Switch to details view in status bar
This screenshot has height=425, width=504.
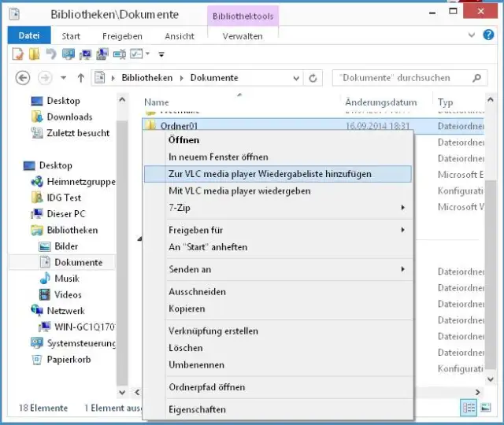coord(470,408)
